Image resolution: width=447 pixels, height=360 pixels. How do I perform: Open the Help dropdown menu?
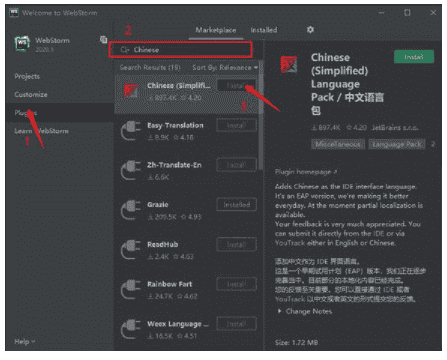click(25, 342)
